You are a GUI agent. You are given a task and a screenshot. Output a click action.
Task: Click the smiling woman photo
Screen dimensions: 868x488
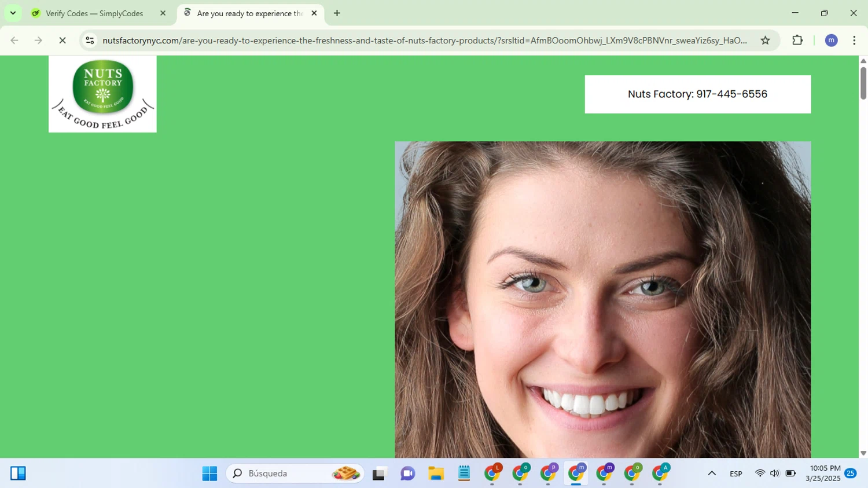[x=602, y=299]
